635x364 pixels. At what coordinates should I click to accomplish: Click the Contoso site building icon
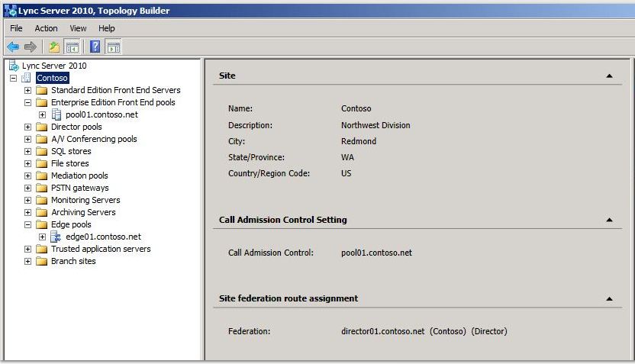[26, 78]
